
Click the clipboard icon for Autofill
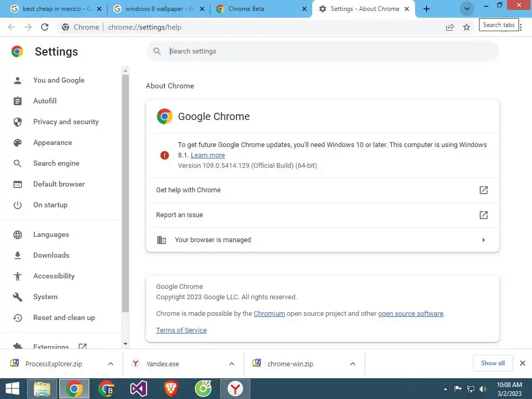point(18,101)
